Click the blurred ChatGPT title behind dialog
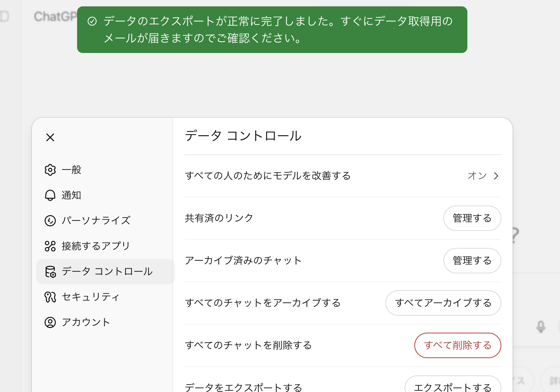The height and width of the screenshot is (392, 560). tap(56, 16)
